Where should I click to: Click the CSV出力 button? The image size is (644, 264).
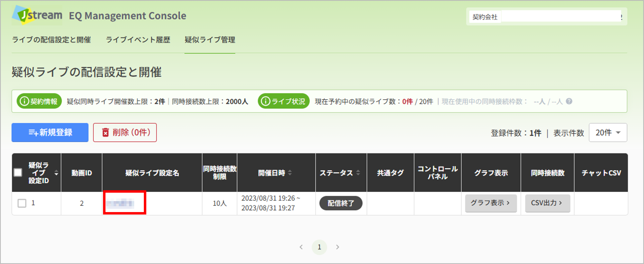pyautogui.click(x=548, y=203)
